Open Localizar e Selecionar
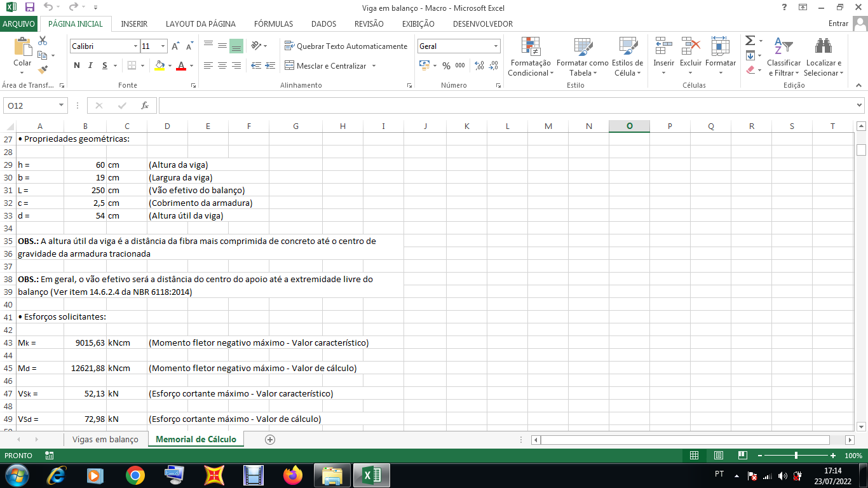The image size is (868, 488). 824,57
